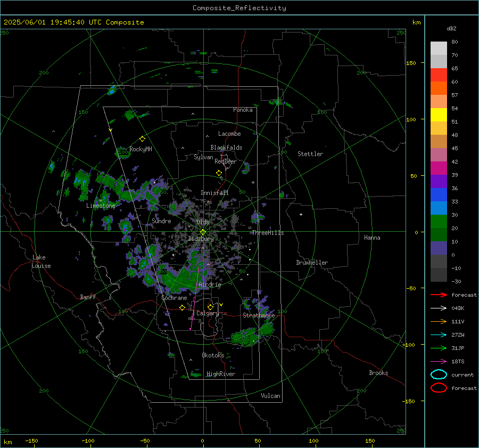Click the Innisfail city label
This screenshot has height=448, width=479.
(x=214, y=193)
